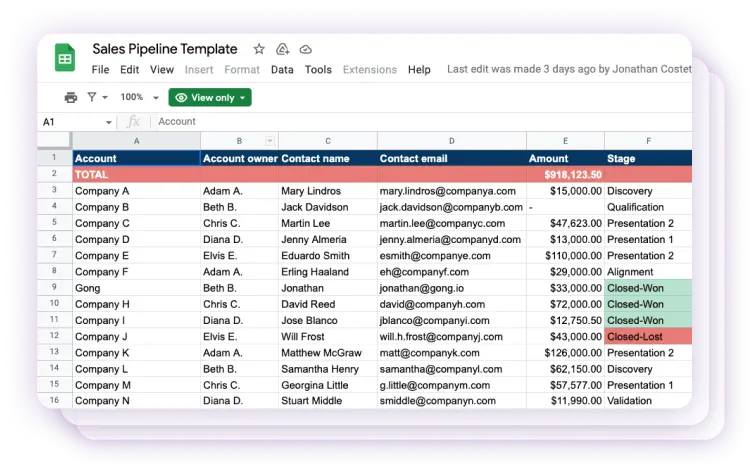The image size is (753, 471).
Task: Select the Company A cell
Action: [x=136, y=191]
